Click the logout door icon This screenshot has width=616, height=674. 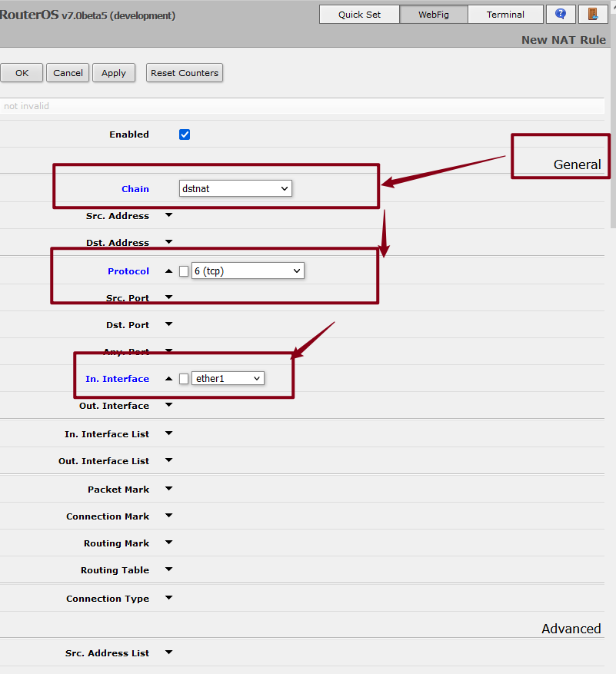[x=592, y=14]
